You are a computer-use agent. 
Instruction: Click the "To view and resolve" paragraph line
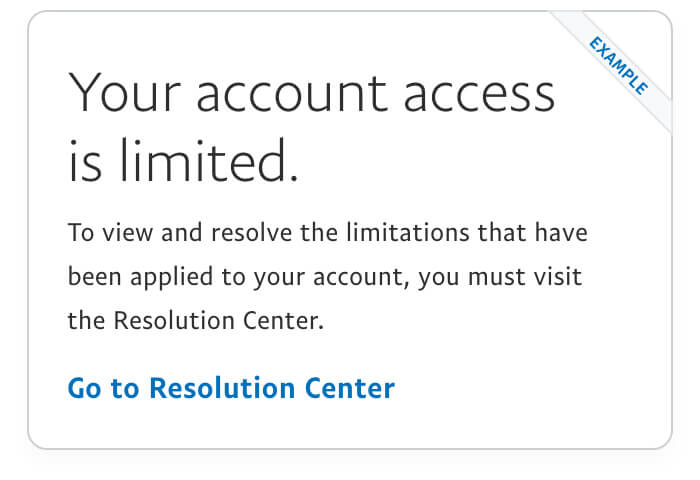pos(327,233)
